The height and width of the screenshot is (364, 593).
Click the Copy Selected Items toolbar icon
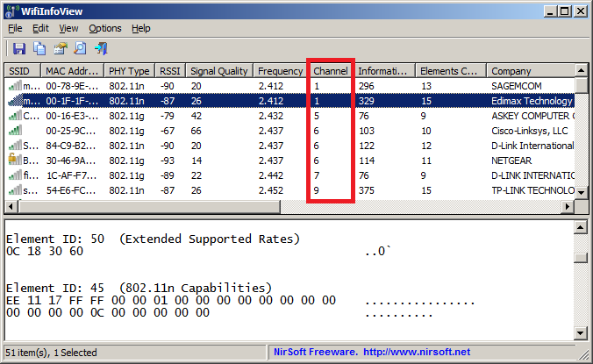click(39, 49)
